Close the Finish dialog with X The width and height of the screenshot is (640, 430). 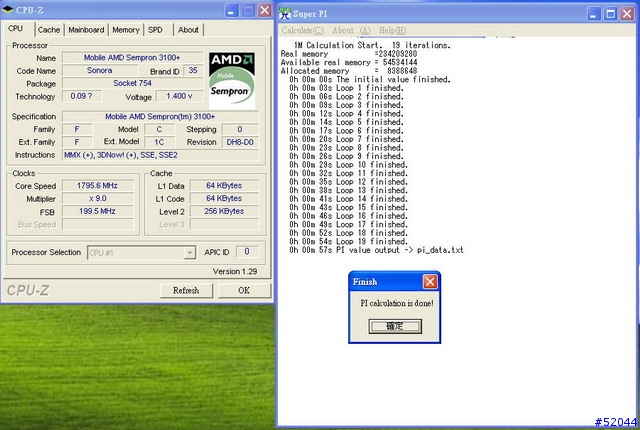click(x=430, y=281)
